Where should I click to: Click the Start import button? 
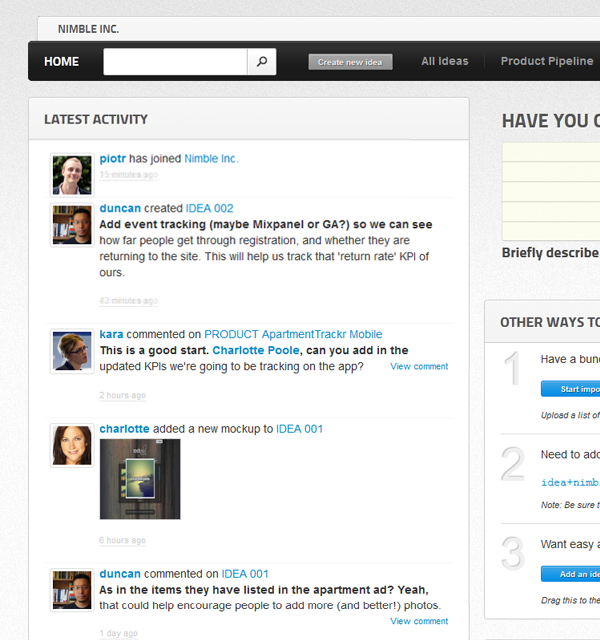coord(571,389)
